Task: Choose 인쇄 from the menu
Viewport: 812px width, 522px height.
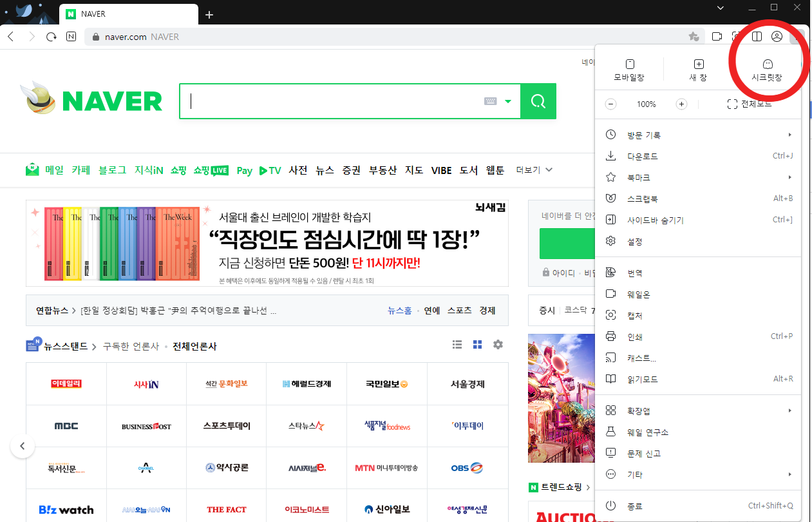Action: tap(699, 336)
